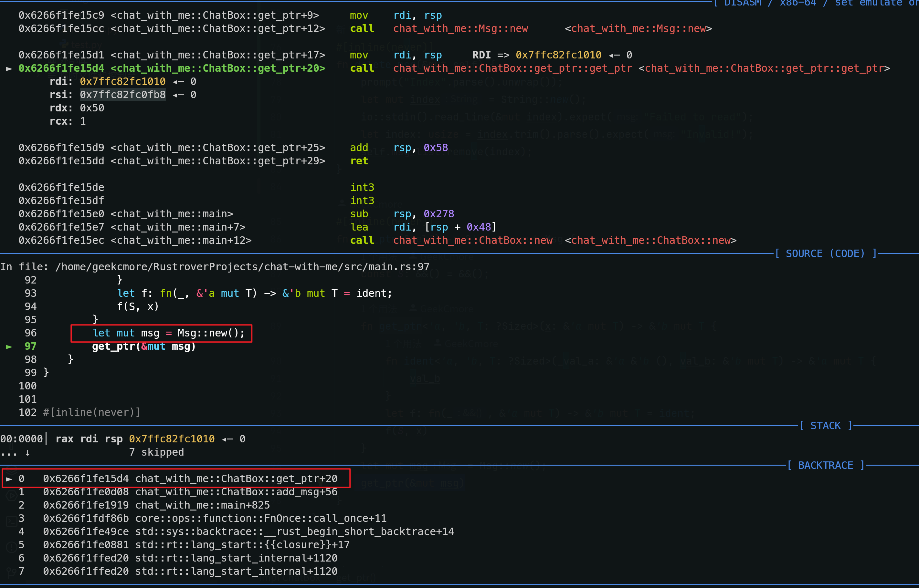Click the green arrow beside source line 97
This screenshot has width=919, height=588.
pyautogui.click(x=9, y=347)
